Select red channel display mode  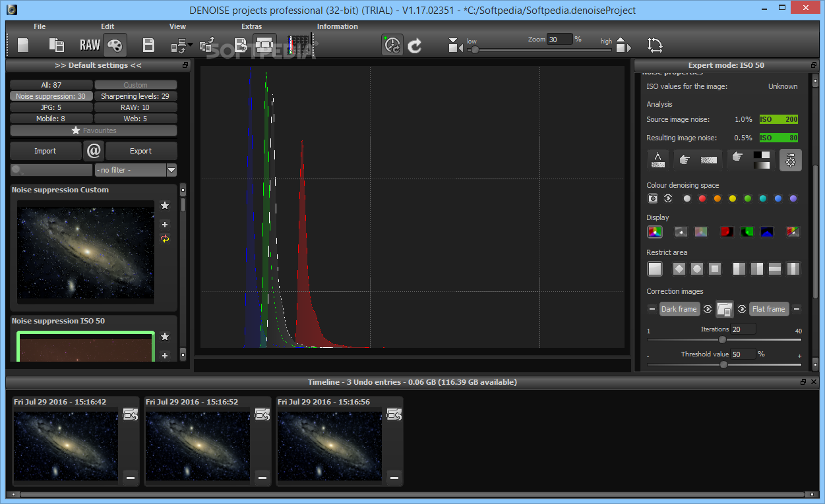727,232
